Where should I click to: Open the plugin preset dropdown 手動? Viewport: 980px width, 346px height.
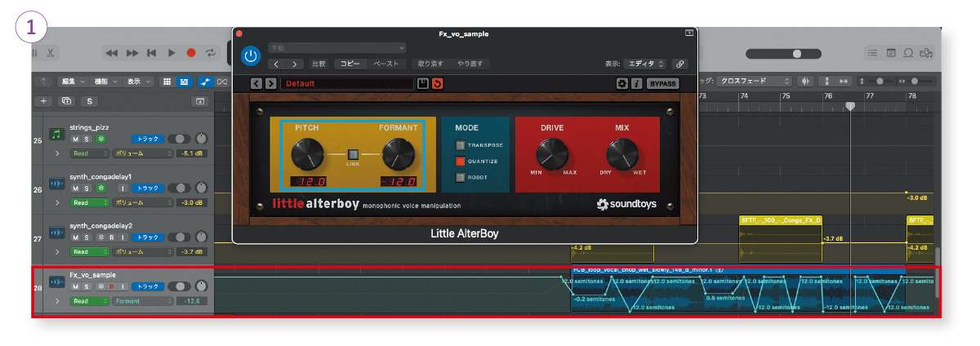[x=336, y=47]
